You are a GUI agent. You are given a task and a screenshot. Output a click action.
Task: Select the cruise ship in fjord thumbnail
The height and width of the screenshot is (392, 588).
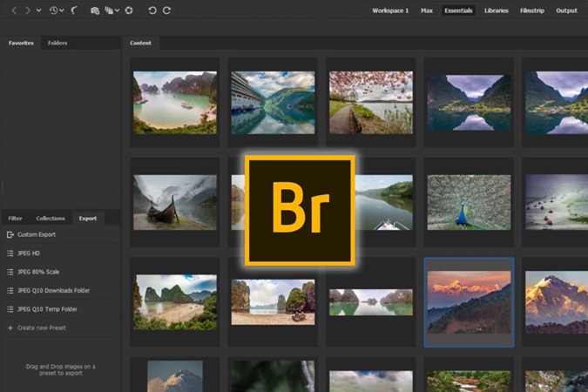273,103
